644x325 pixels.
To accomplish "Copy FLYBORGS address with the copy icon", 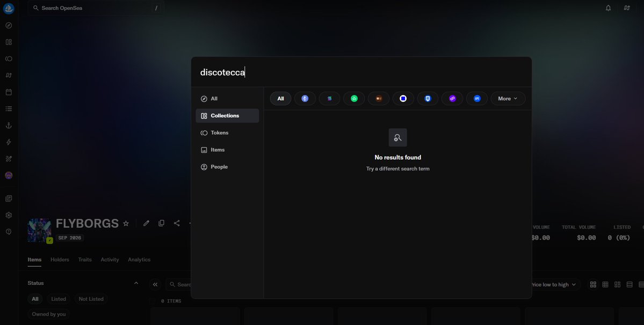I will [162, 223].
